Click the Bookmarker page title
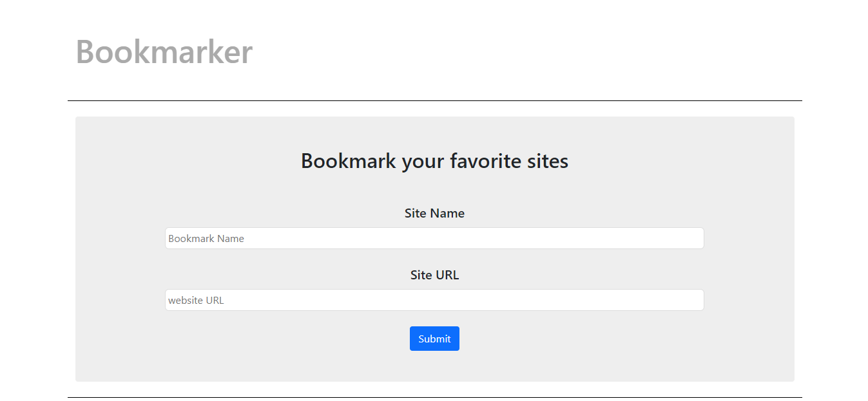Image resolution: width=868 pixels, height=401 pixels. click(164, 51)
